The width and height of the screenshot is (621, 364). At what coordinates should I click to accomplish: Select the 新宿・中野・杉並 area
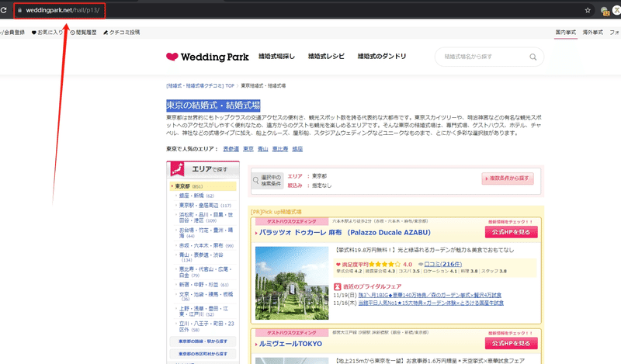tap(203, 285)
